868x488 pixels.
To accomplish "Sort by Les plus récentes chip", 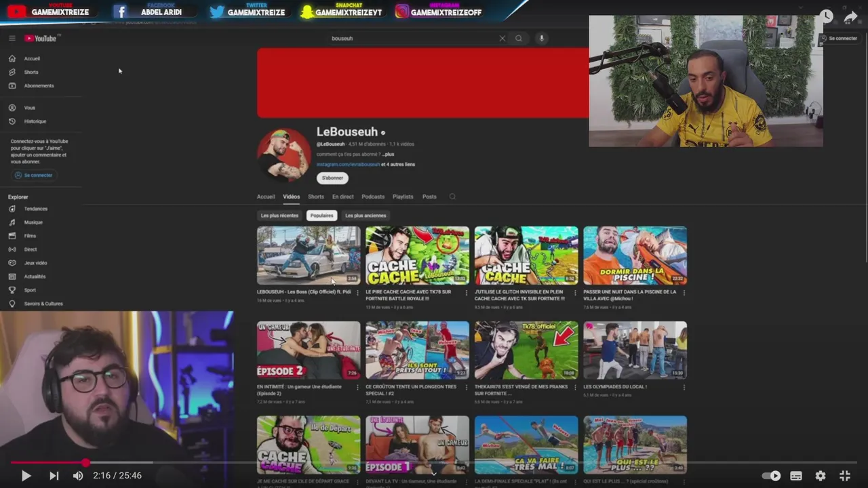I will coord(279,216).
